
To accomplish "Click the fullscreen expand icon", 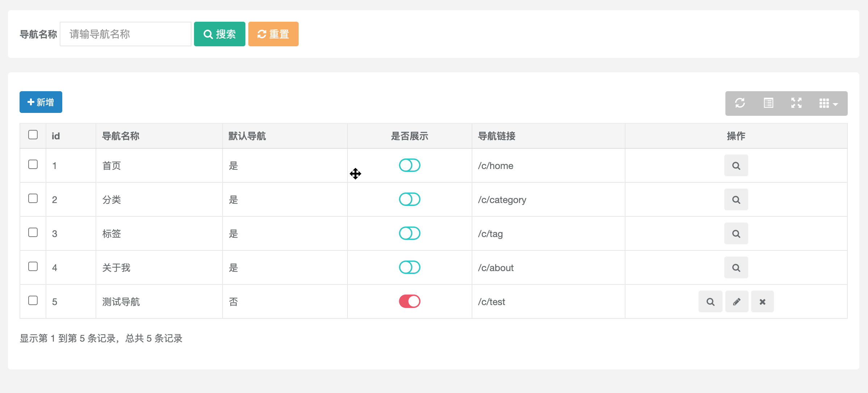I will tap(796, 103).
